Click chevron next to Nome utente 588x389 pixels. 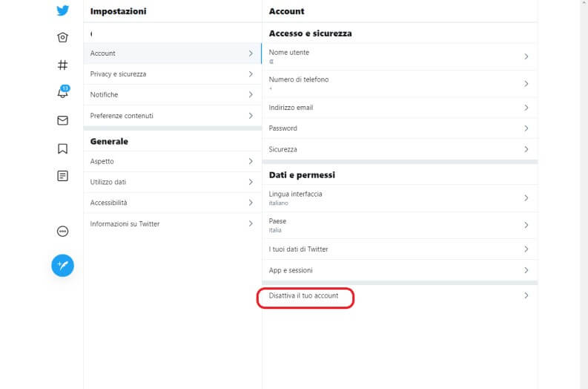click(526, 56)
